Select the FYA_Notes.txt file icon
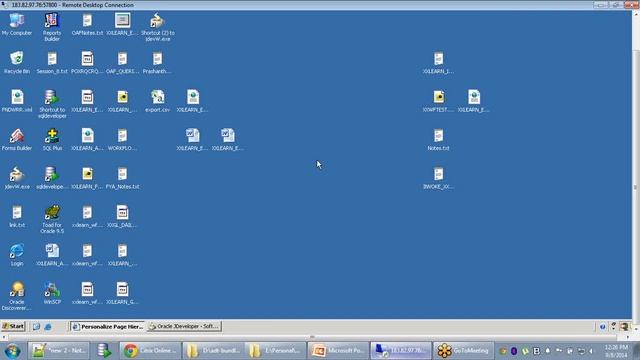Image resolution: width=640 pixels, height=360 pixels. point(122,178)
